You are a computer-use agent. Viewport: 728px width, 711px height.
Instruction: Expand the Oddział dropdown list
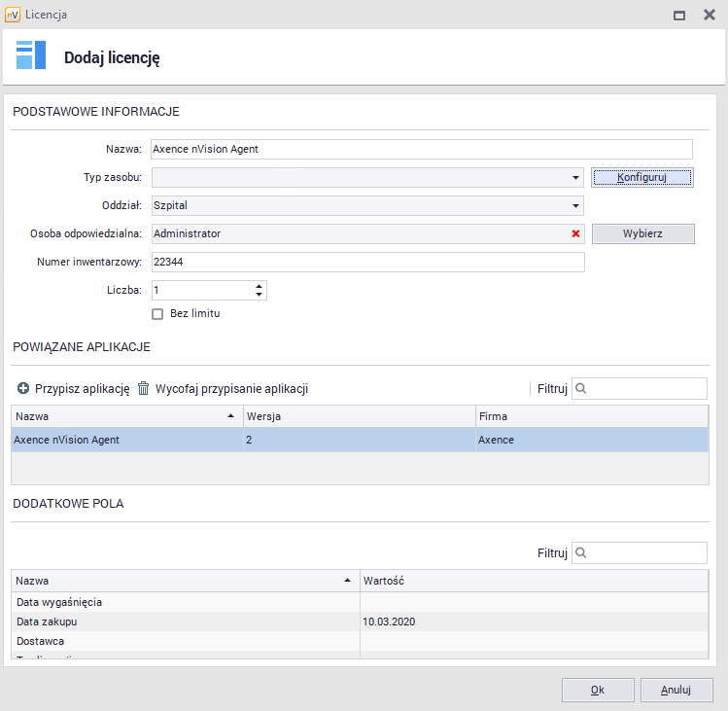(575, 206)
